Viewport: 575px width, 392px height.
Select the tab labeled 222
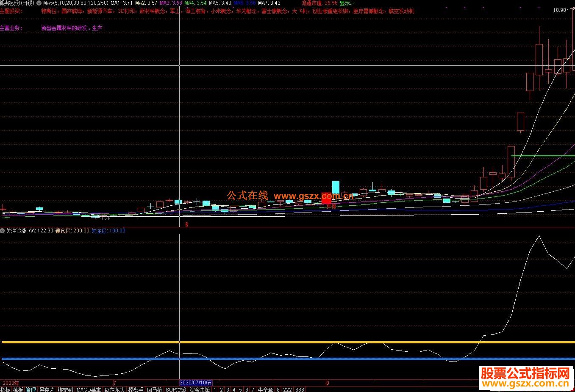tap(288, 389)
